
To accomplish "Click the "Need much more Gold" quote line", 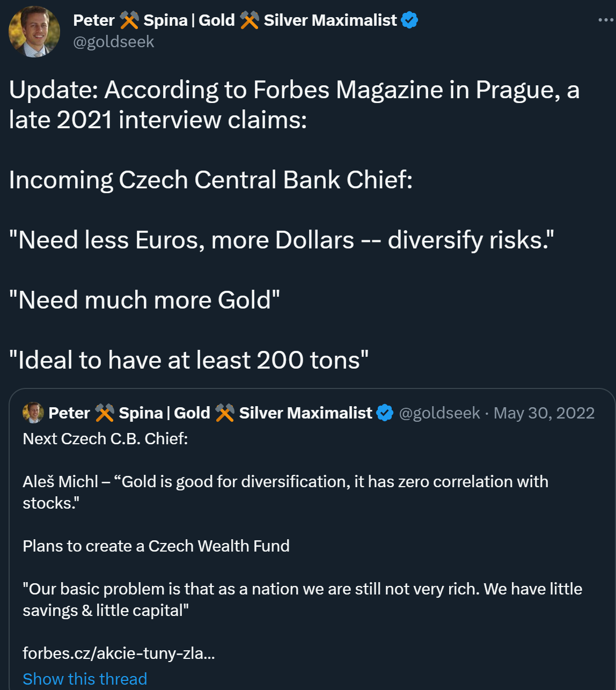I will [x=144, y=300].
